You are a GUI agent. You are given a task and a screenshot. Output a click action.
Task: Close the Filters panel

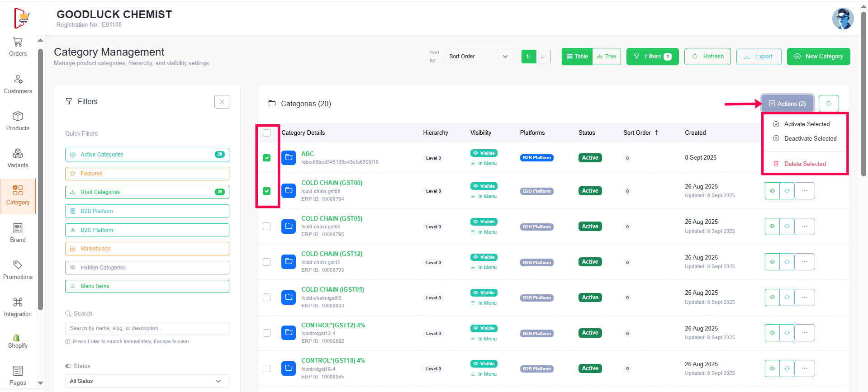pos(222,102)
